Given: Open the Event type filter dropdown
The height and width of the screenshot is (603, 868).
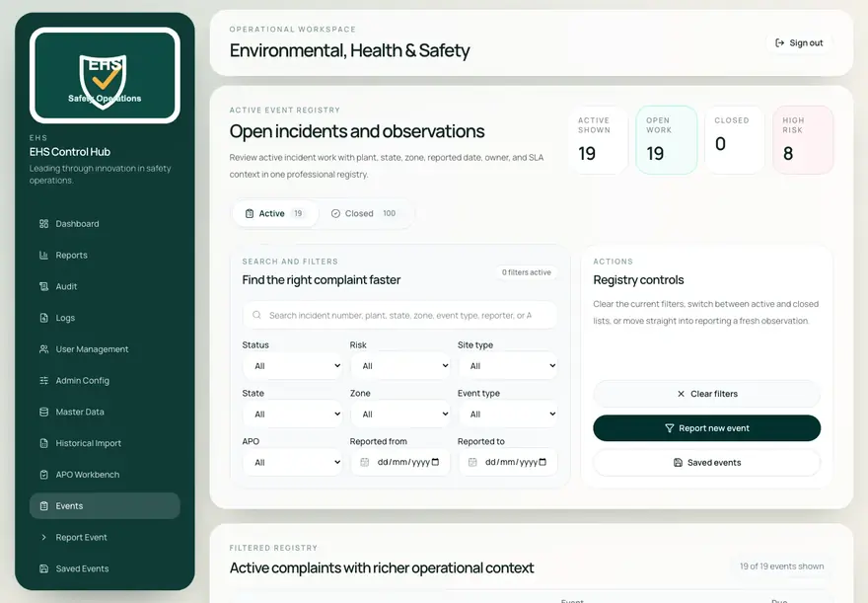Looking at the screenshot, I should click(x=507, y=415).
